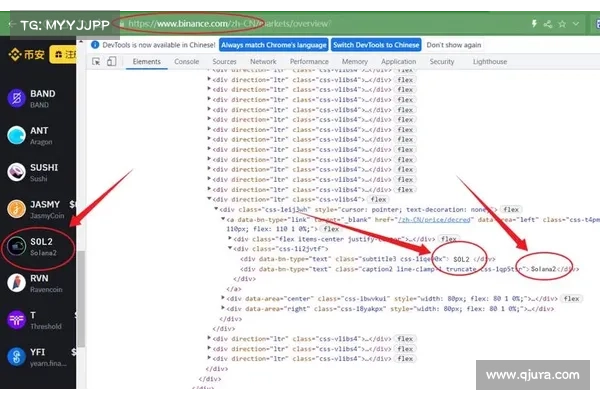The height and width of the screenshot is (400, 600).
Task: Select SOL2 text node in DOM tree
Action: pos(461,259)
